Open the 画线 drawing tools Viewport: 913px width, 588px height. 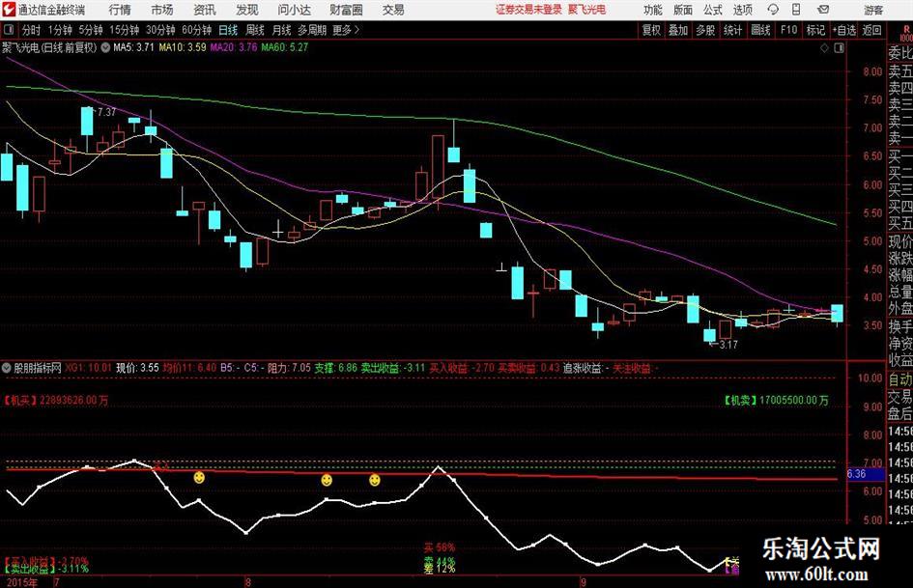(x=760, y=30)
